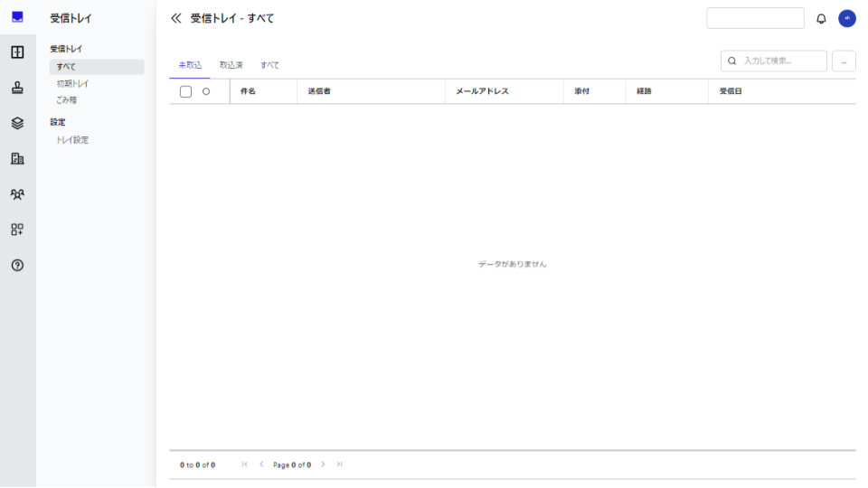Viewport: 868px width, 488px height.
Task: Open notifications bell icon
Action: point(821,19)
